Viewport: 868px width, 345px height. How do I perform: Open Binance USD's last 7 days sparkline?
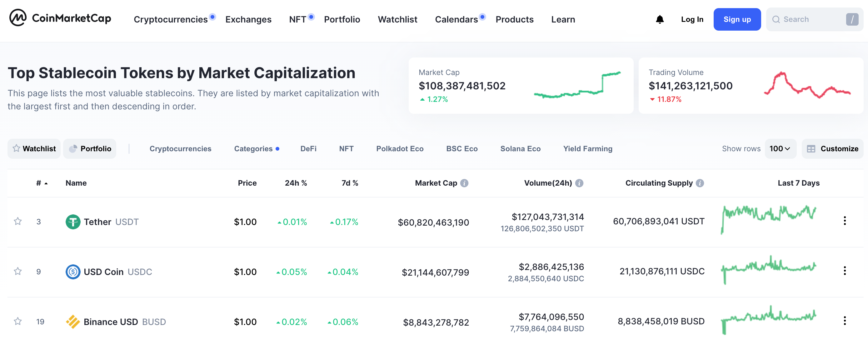pyautogui.click(x=768, y=319)
